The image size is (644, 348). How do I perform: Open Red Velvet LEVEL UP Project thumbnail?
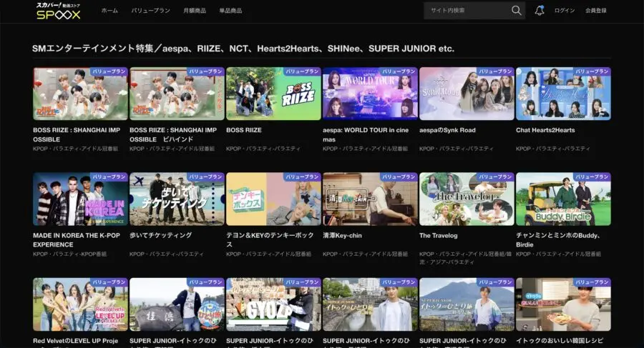point(80,304)
